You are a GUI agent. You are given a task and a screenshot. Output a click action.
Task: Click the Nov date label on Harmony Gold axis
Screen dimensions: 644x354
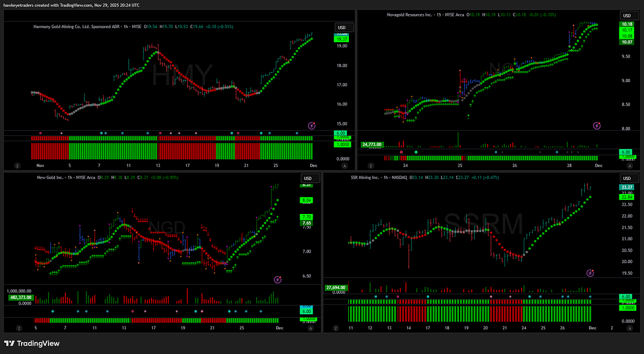tap(40, 166)
